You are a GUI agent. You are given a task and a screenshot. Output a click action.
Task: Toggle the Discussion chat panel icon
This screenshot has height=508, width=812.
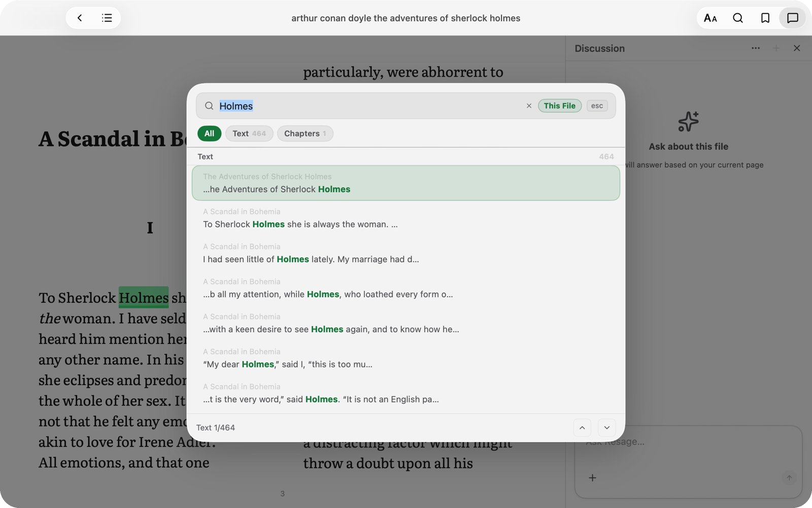tap(793, 18)
